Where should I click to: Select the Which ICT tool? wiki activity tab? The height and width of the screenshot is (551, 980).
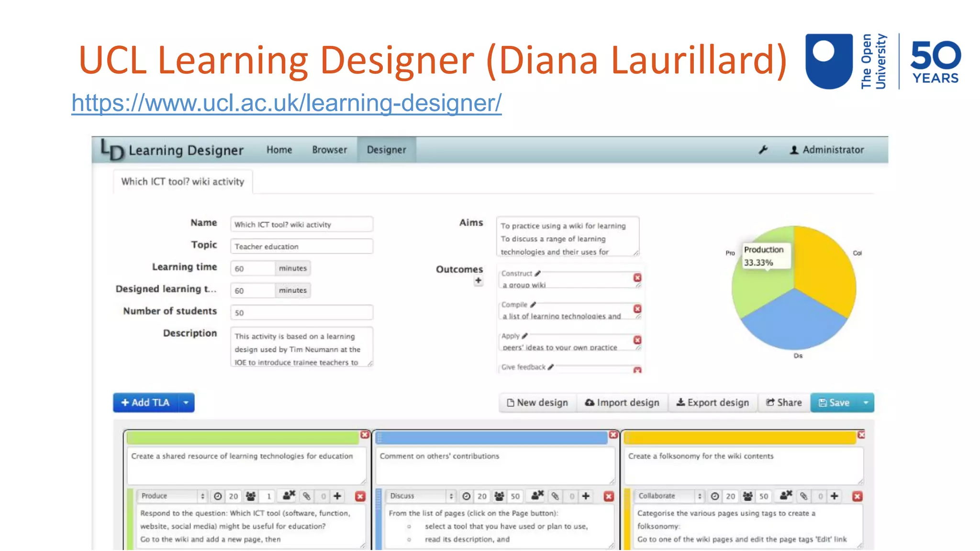[x=183, y=182]
